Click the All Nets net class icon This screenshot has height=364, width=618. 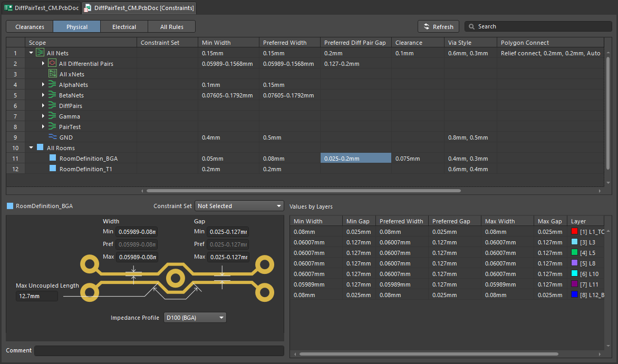click(40, 53)
